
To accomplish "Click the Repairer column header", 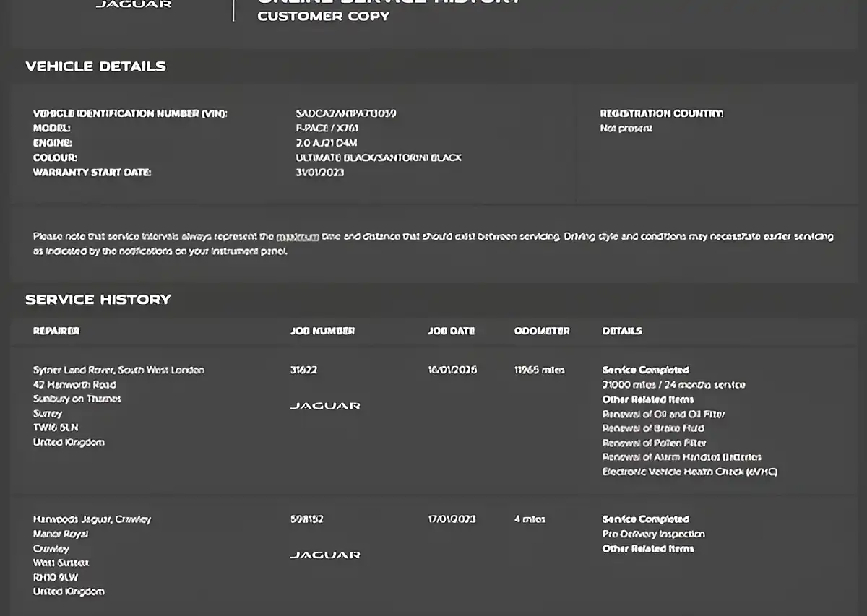I will (56, 331).
